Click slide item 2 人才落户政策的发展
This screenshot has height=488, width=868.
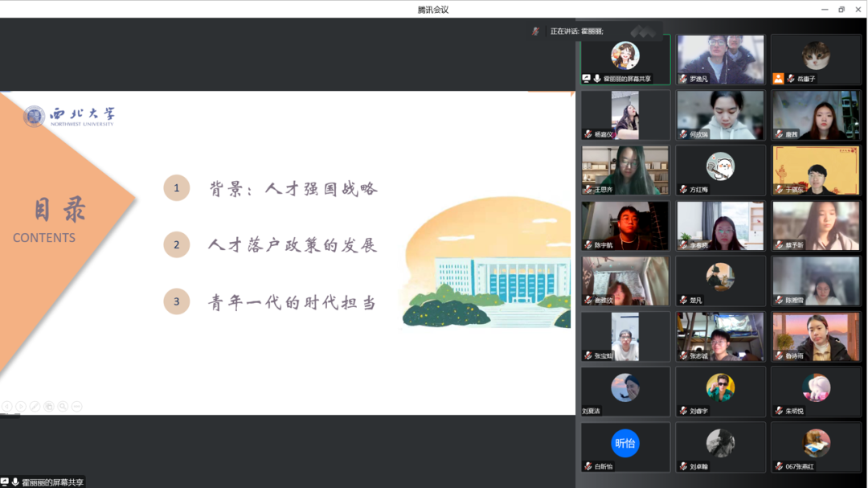(293, 245)
